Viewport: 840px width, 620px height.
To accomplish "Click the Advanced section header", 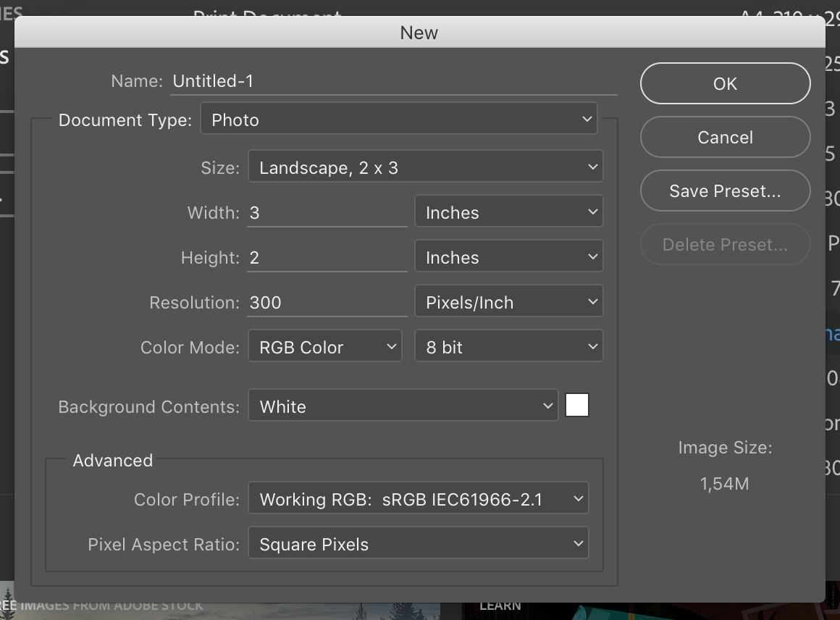I will (x=112, y=460).
